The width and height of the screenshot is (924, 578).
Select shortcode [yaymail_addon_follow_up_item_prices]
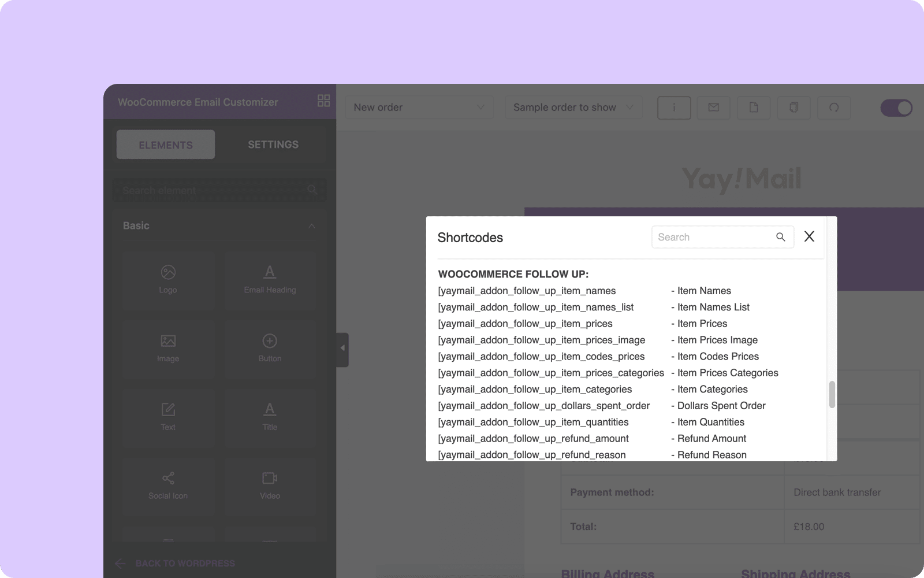pos(525,324)
